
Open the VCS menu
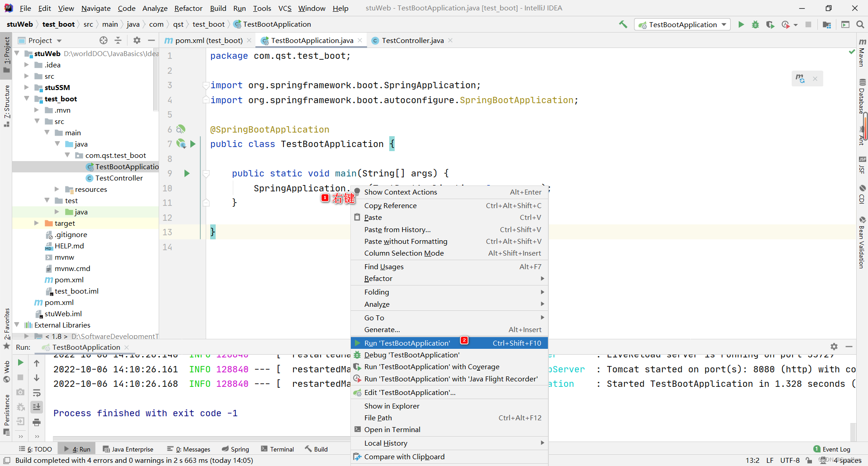285,8
